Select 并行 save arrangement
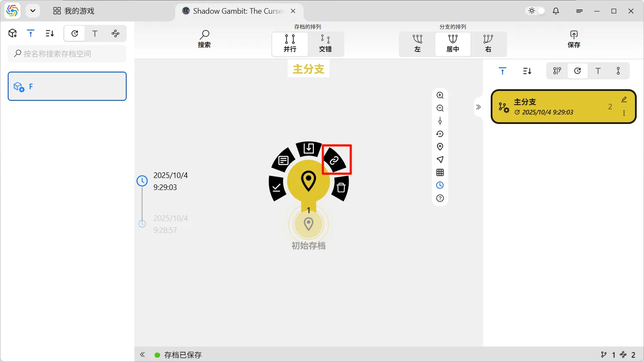644x362 pixels. click(x=290, y=44)
